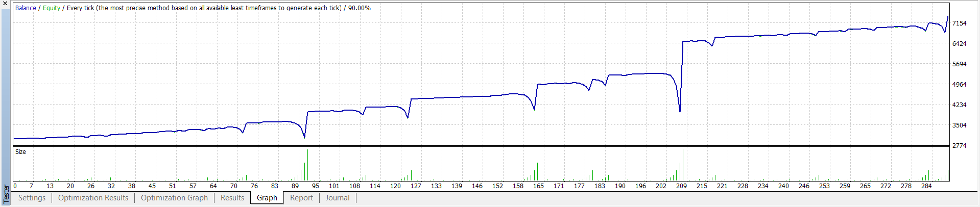980x207 pixels.
Task: Click trade number 284 on the horizontal axis
Action: (926, 186)
